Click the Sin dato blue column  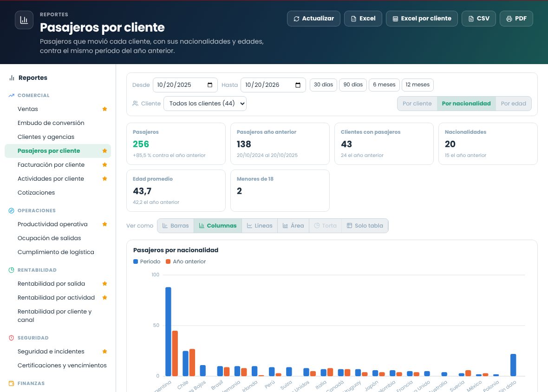coord(513,365)
